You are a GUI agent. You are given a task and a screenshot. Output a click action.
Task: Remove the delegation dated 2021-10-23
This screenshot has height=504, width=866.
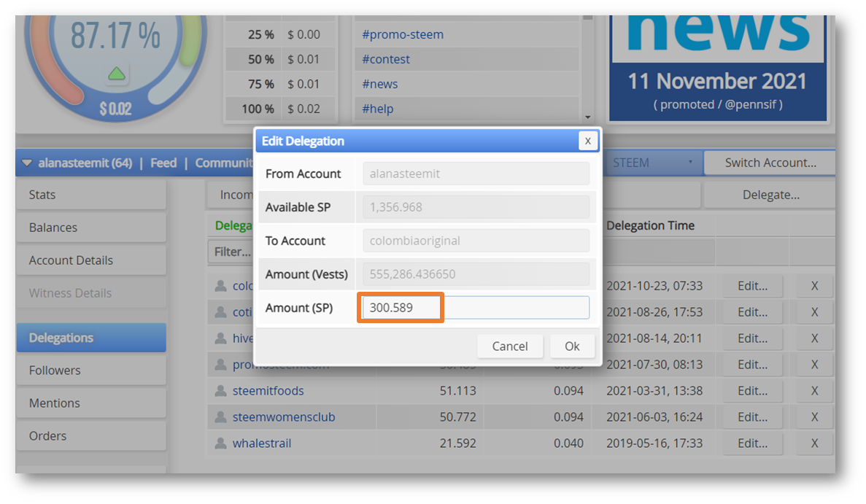(814, 286)
